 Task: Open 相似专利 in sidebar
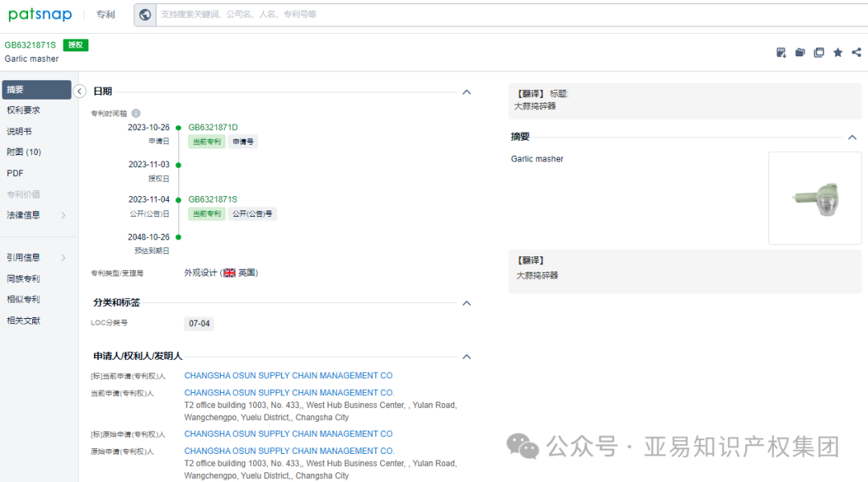point(23,300)
